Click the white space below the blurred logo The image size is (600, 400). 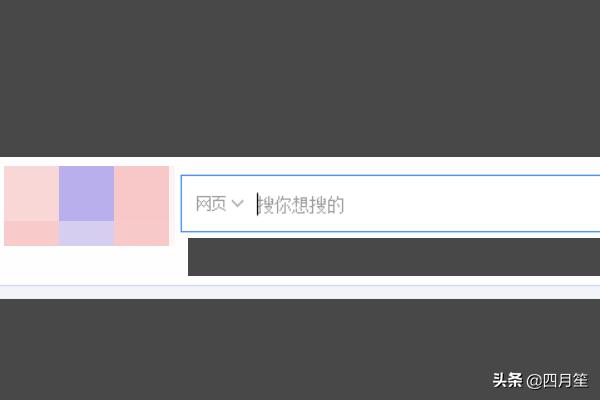click(x=90, y=264)
